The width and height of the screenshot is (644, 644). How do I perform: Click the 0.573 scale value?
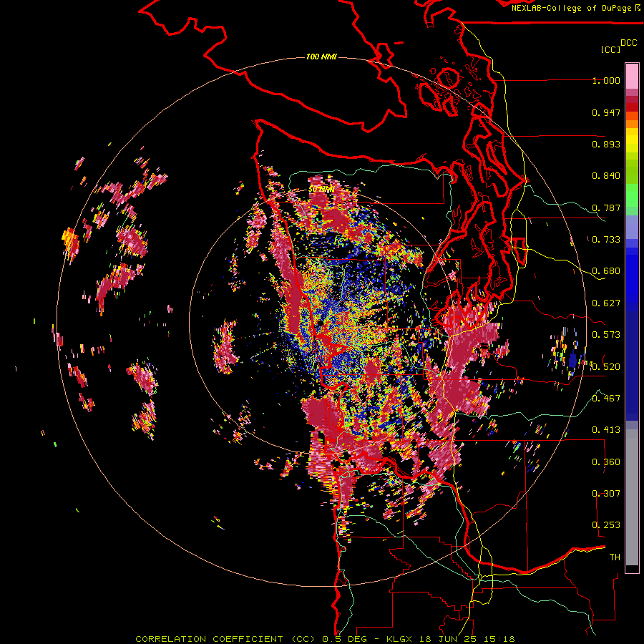click(x=606, y=335)
